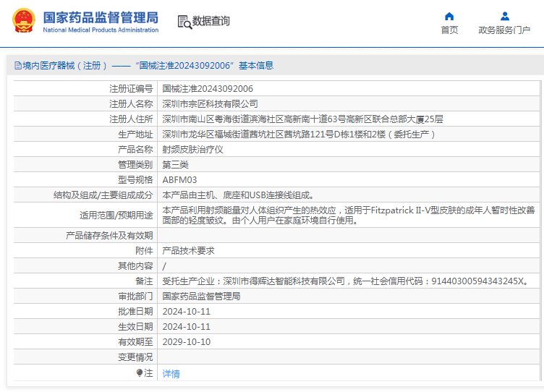This screenshot has width=544, height=392.
Task: Click the 生效日期 row label
Action: point(135,327)
